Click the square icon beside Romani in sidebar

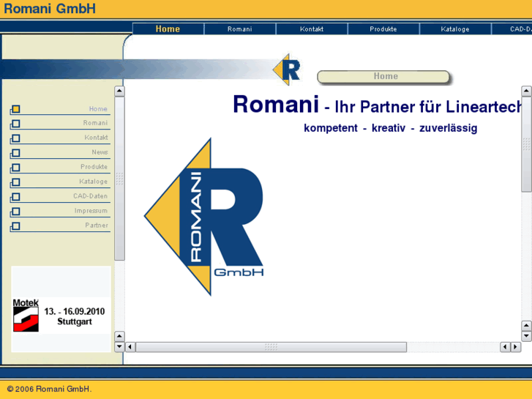coord(15,124)
